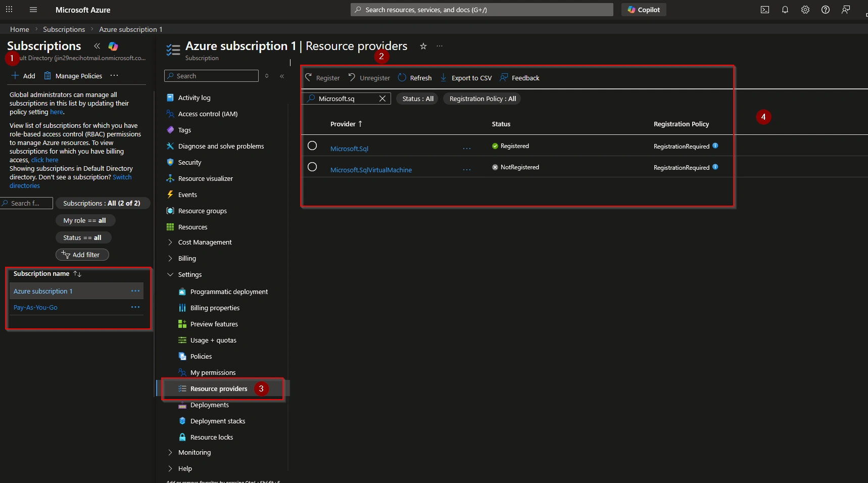Open Manage Policies
This screenshot has height=483, width=868.
click(x=73, y=76)
